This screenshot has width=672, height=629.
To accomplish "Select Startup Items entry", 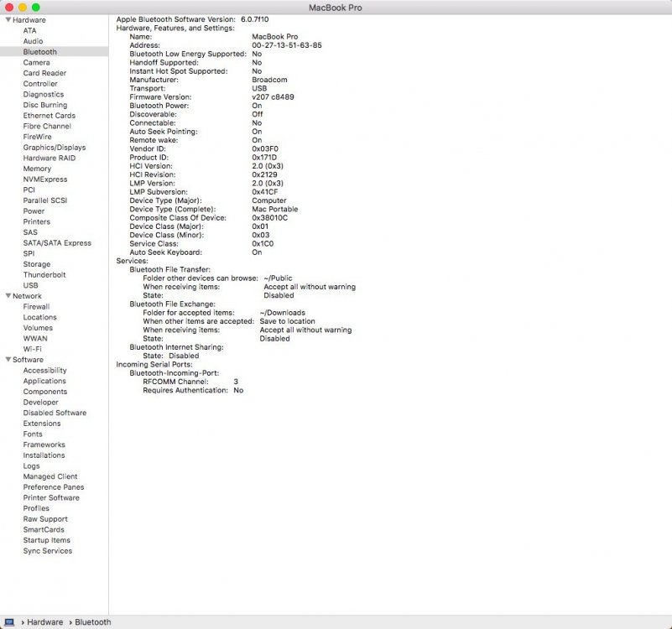I will [46, 540].
